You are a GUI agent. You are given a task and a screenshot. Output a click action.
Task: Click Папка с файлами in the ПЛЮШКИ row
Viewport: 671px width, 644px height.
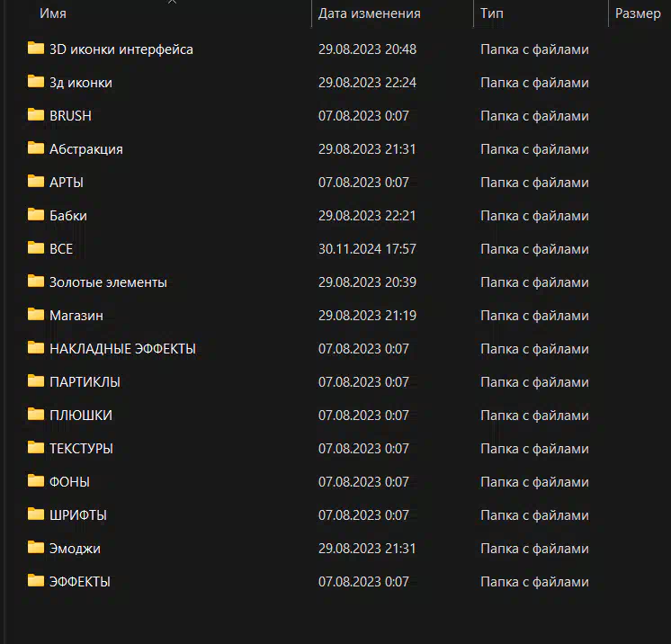point(534,416)
